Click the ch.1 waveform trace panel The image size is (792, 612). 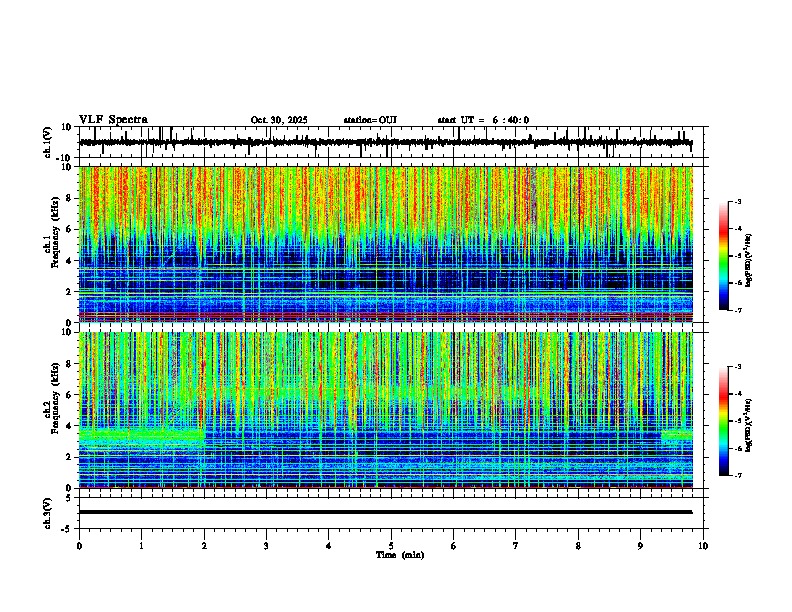point(393,142)
